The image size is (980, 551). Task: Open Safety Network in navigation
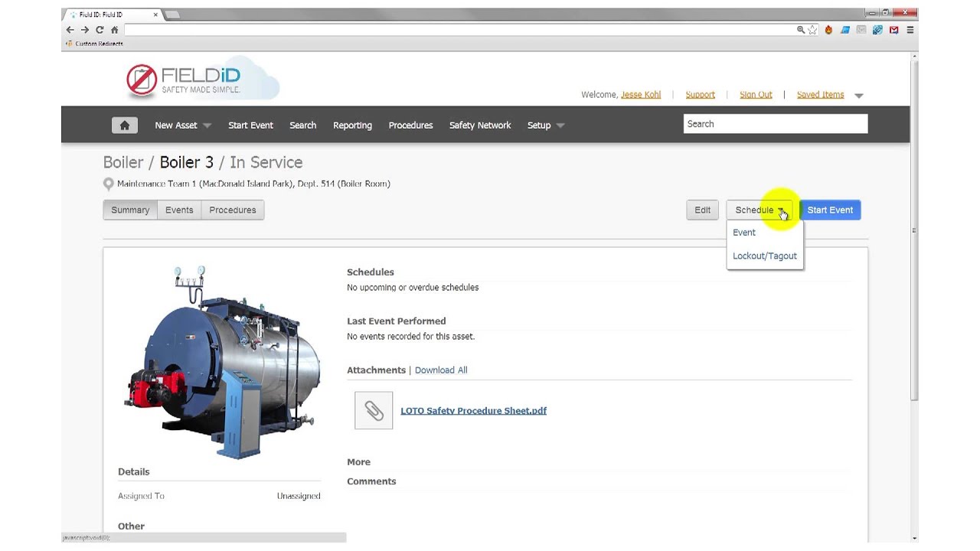pyautogui.click(x=480, y=126)
